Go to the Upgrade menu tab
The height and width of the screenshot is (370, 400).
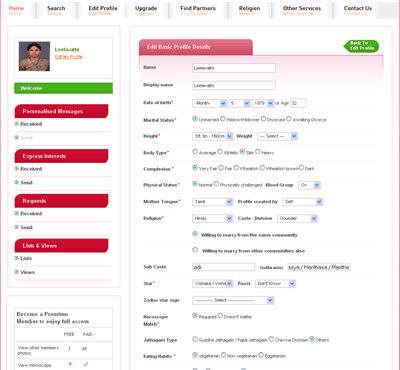pos(146,10)
